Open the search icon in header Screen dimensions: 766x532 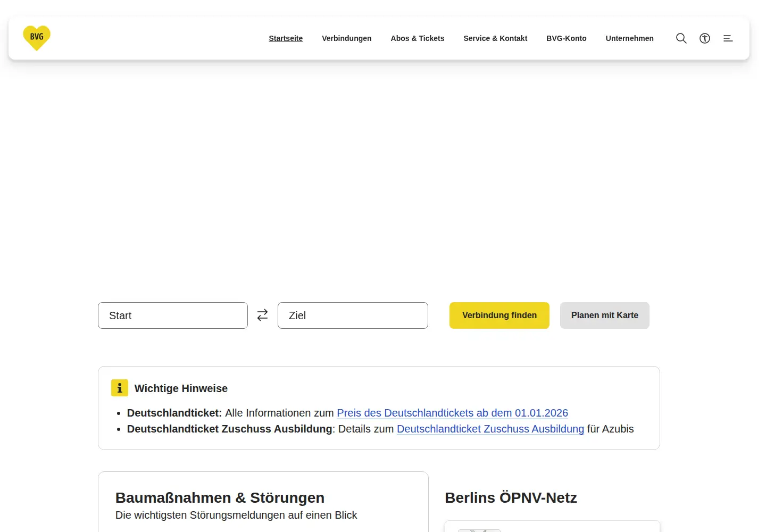click(681, 38)
